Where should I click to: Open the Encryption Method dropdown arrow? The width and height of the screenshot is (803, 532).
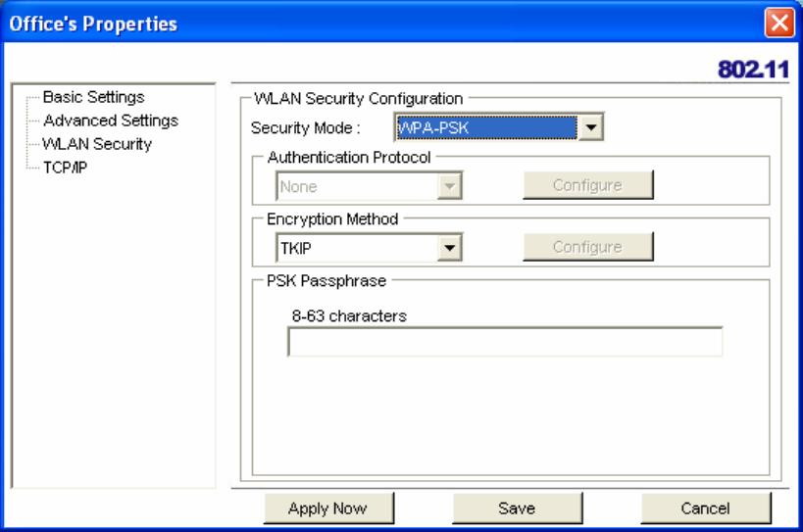pyautogui.click(x=449, y=248)
